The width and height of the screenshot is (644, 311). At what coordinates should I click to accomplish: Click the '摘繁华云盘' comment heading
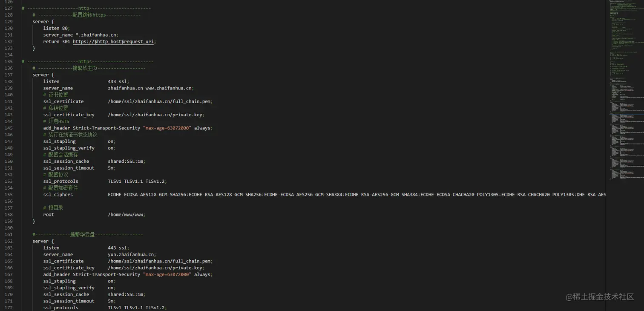pos(88,235)
